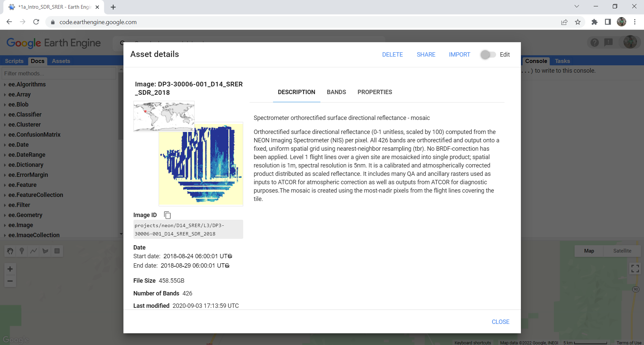
Task: Select the draw rectangle tool
Action: (x=57, y=251)
